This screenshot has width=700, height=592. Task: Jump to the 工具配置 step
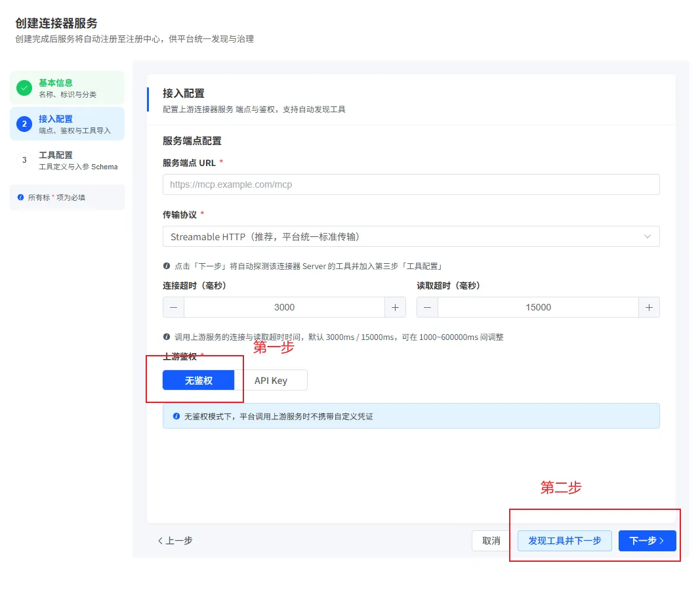68,160
